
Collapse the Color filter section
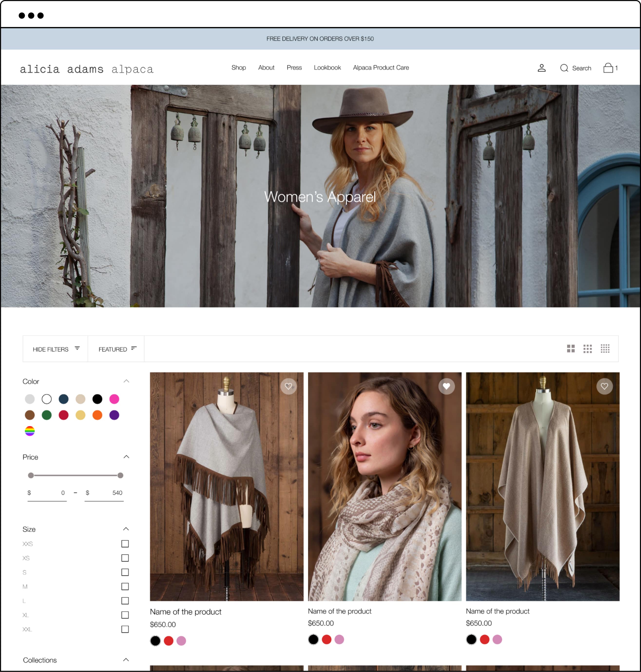point(126,381)
